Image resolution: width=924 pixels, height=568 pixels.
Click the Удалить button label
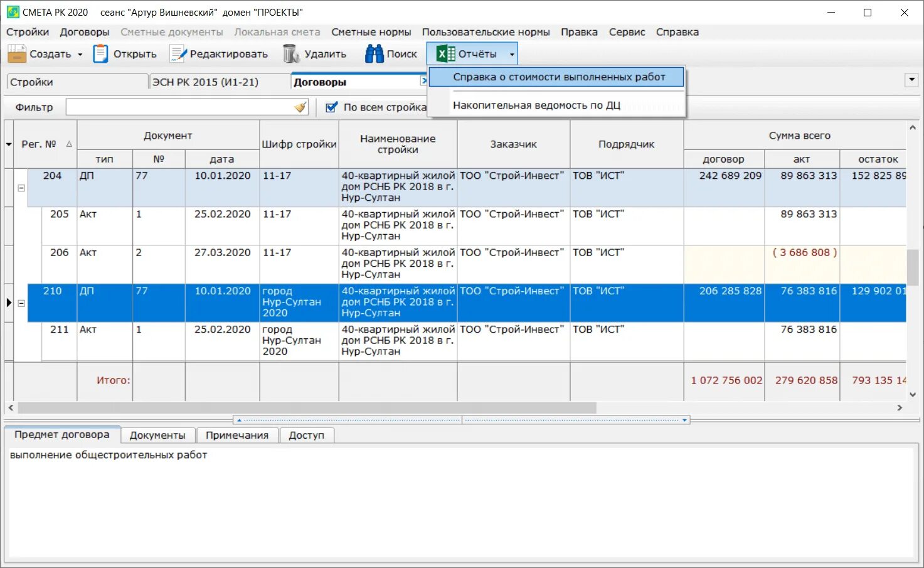[326, 54]
